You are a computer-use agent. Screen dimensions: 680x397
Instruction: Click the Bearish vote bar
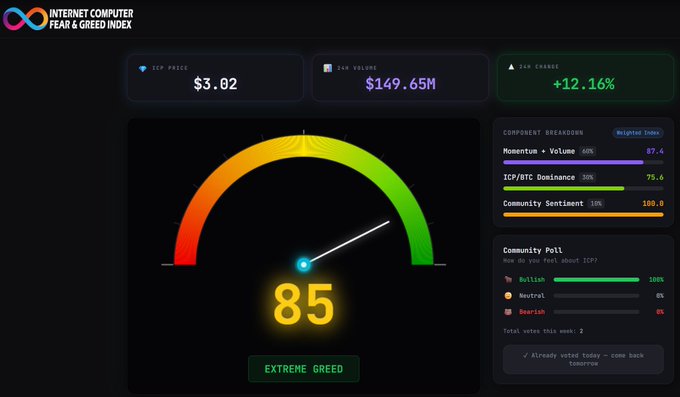click(596, 312)
